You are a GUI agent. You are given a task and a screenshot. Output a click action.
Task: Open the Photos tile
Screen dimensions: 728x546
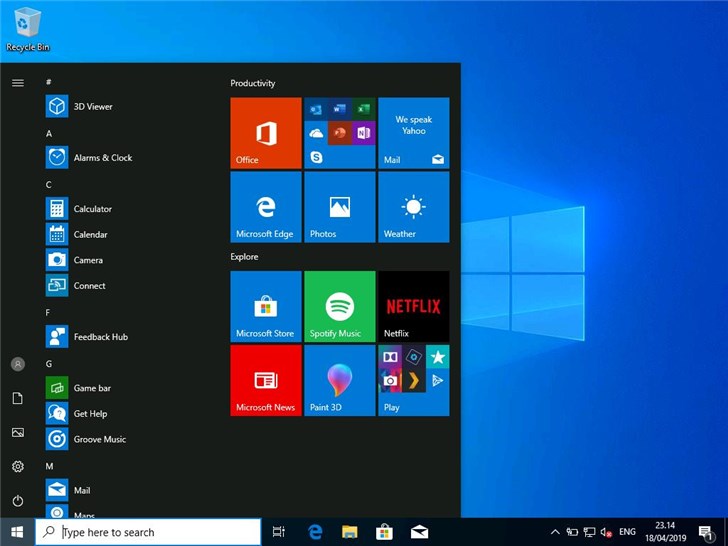[x=339, y=207]
